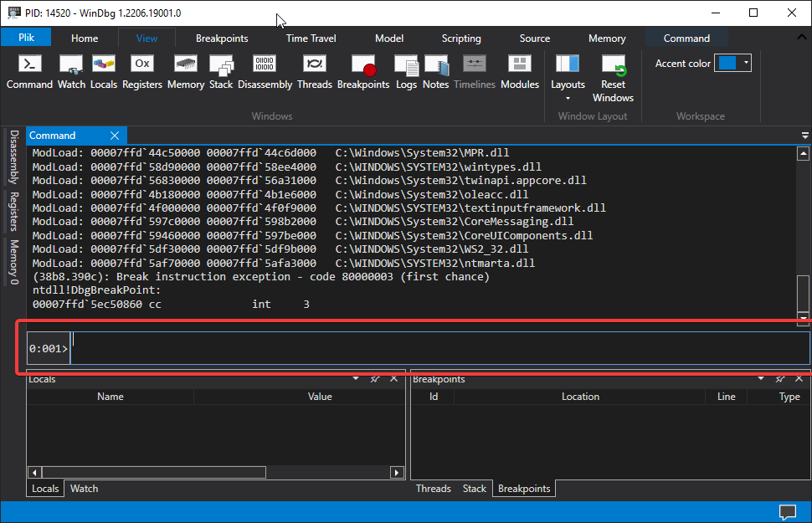Switch to the Threads tab in bottom panel
The width and height of the screenshot is (812, 523).
433,488
